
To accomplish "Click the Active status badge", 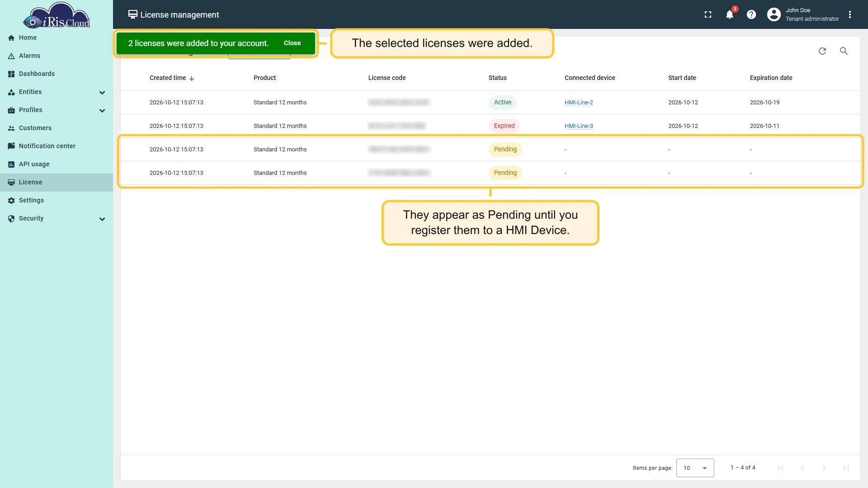I will [x=502, y=103].
